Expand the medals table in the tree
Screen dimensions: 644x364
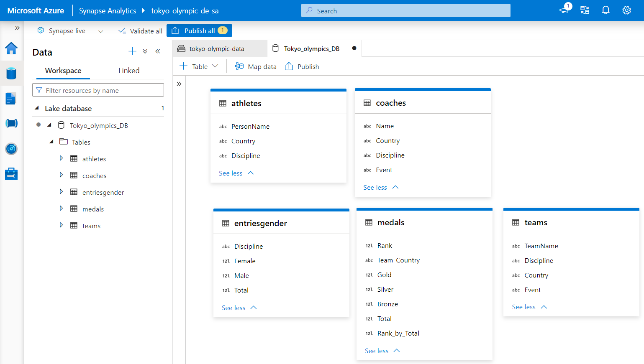tap(61, 209)
